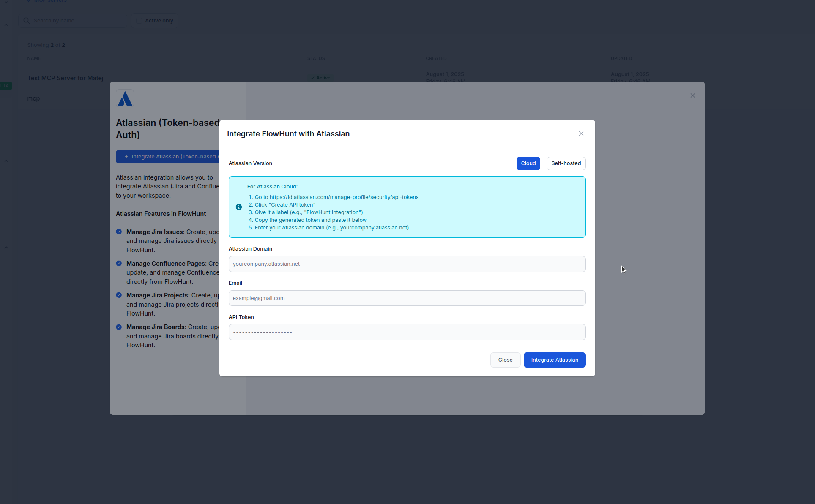
Task: Click the info icon in the instructions callout
Action: [x=238, y=207]
